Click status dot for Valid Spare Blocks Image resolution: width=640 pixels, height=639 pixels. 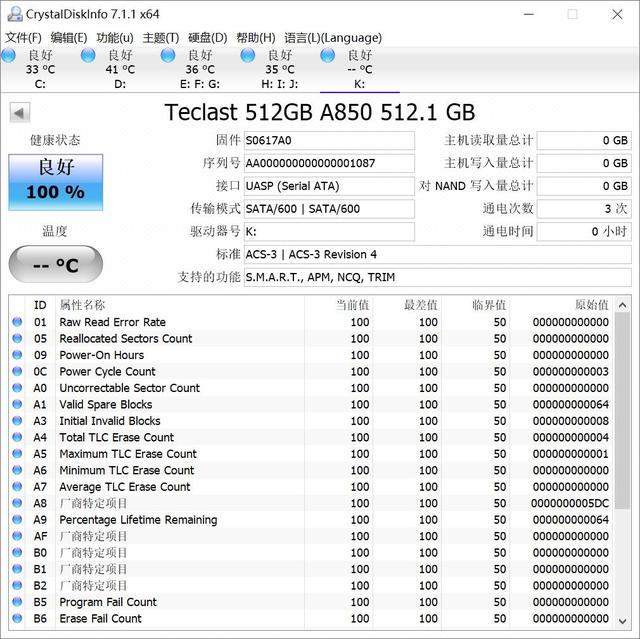pos(17,404)
